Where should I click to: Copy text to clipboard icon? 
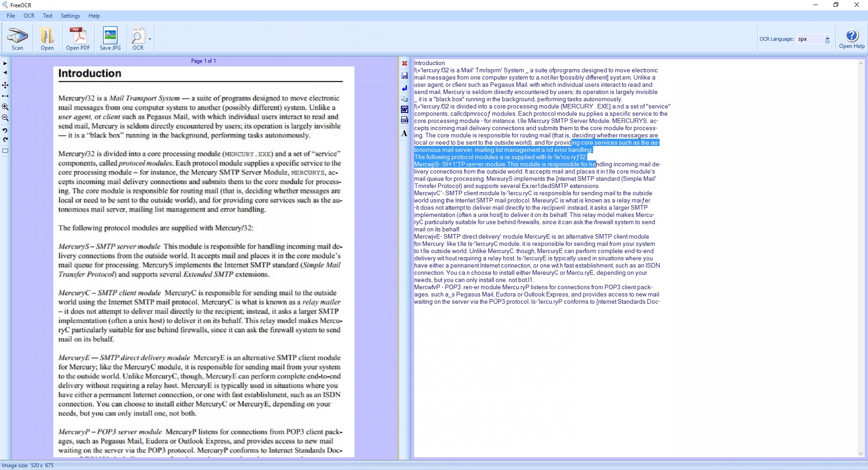pyautogui.click(x=405, y=99)
